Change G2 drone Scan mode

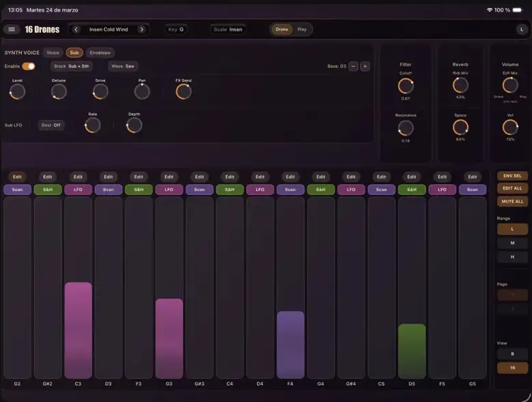tap(17, 190)
